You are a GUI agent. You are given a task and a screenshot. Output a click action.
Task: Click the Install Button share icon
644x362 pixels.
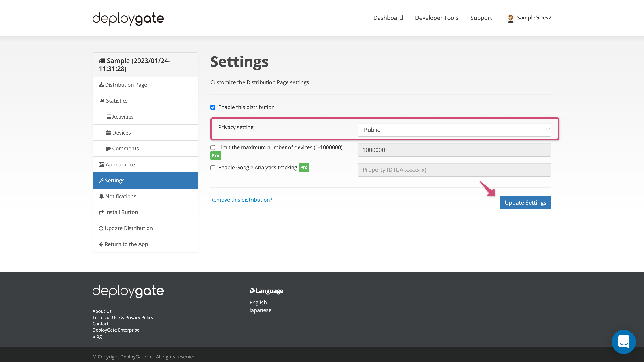click(101, 212)
